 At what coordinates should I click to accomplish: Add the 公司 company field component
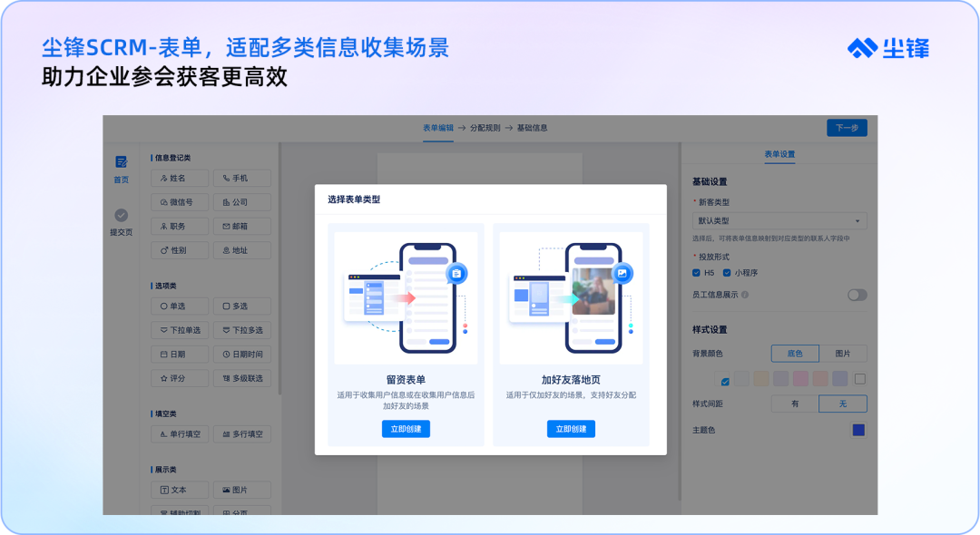[242, 202]
